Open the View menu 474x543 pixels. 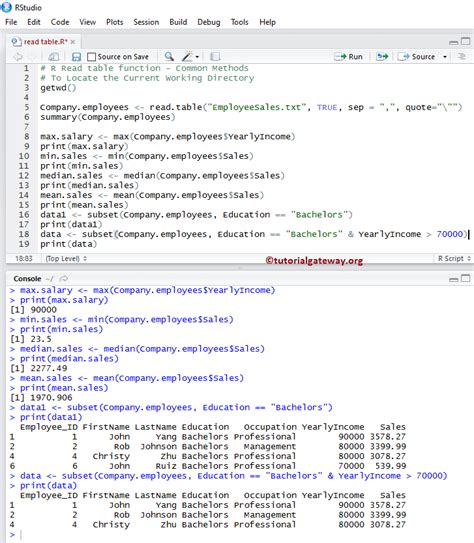click(88, 22)
